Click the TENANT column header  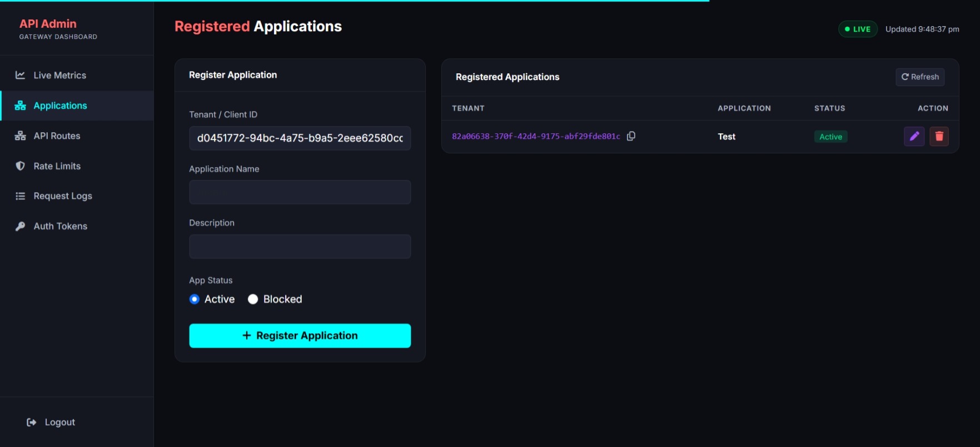(468, 108)
